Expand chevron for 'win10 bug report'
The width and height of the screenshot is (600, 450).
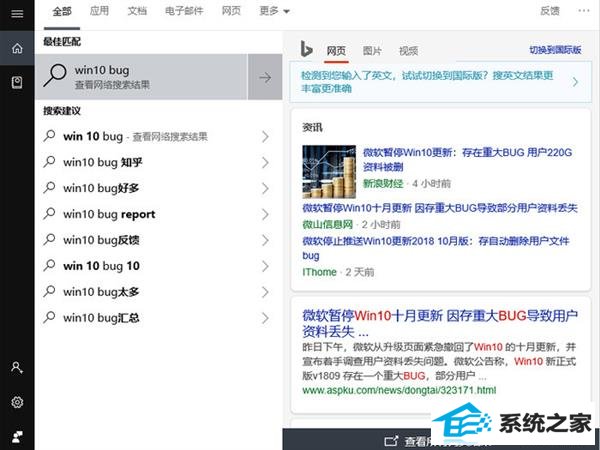pyautogui.click(x=265, y=214)
